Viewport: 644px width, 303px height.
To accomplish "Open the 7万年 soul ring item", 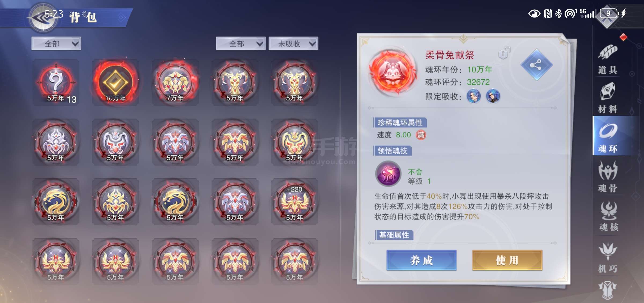I will 175,82.
